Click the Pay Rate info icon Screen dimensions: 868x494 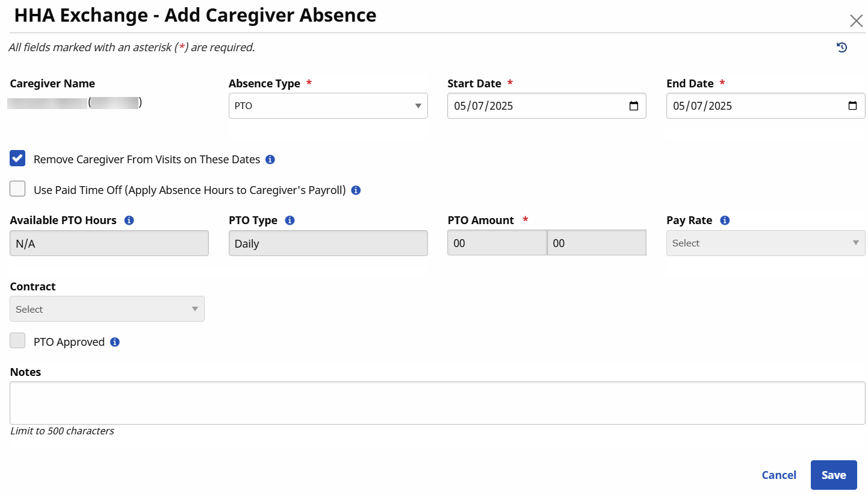click(725, 220)
